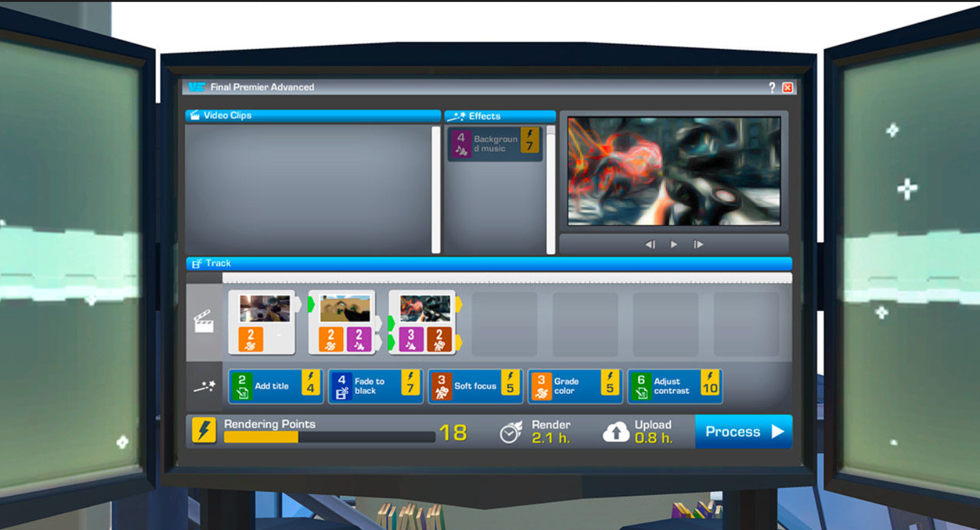The image size is (980, 530).
Task: Click the Rendering Points lightning icon
Action: click(x=204, y=431)
